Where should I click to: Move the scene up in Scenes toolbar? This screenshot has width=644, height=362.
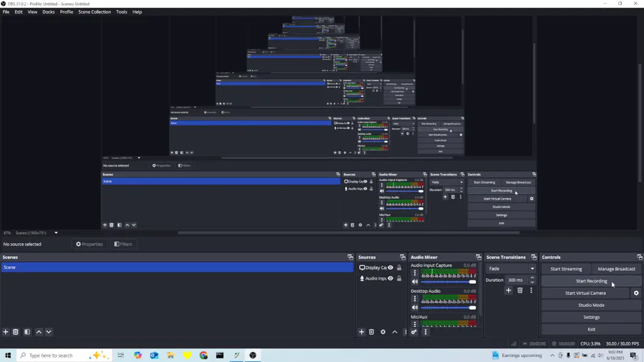point(39,332)
